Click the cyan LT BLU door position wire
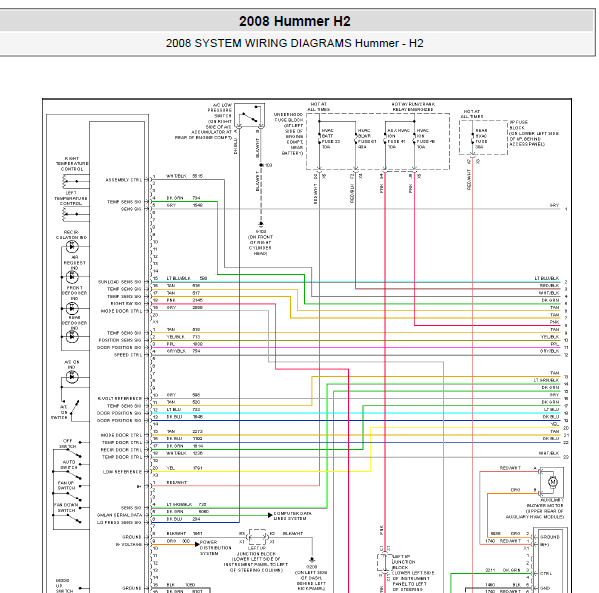Image resolution: width=599 pixels, height=593 pixels. point(355,413)
